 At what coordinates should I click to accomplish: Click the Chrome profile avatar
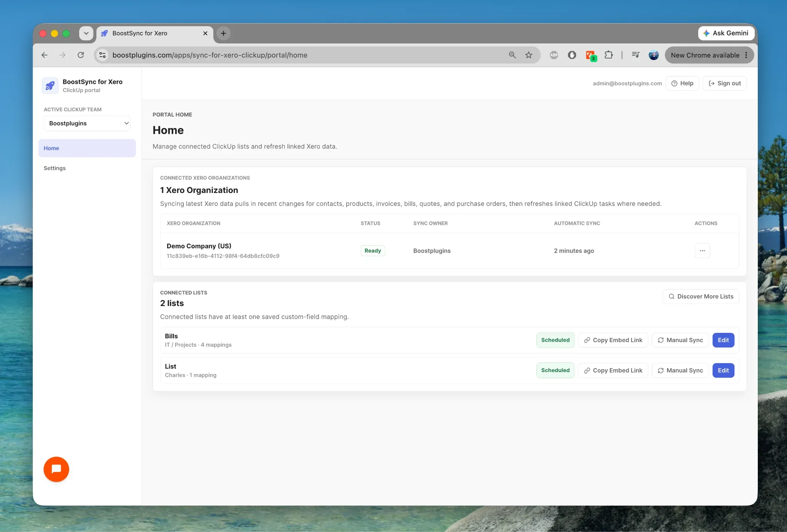pyautogui.click(x=654, y=55)
